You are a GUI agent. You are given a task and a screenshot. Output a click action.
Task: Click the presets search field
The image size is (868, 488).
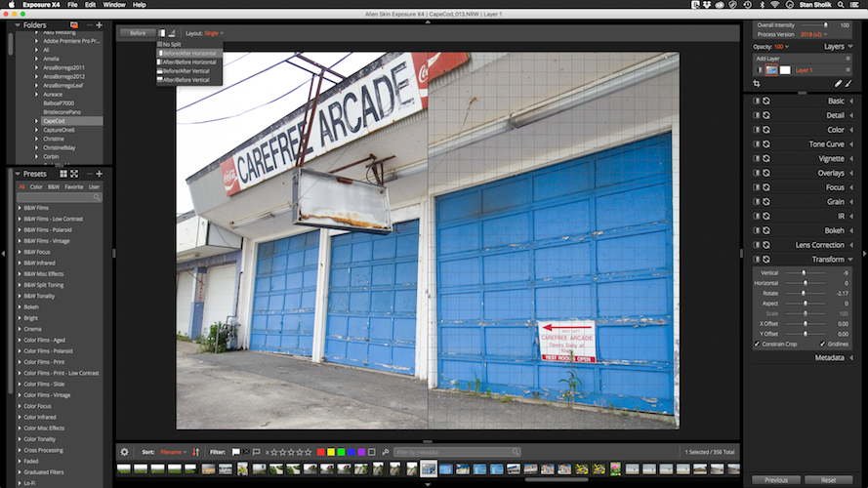click(60, 197)
